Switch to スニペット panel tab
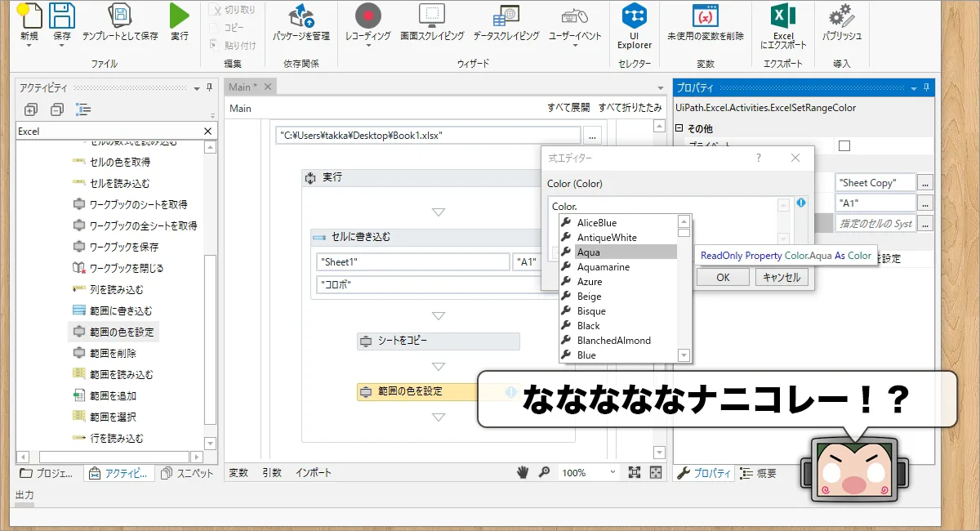The height and width of the screenshot is (531, 980). click(187, 473)
